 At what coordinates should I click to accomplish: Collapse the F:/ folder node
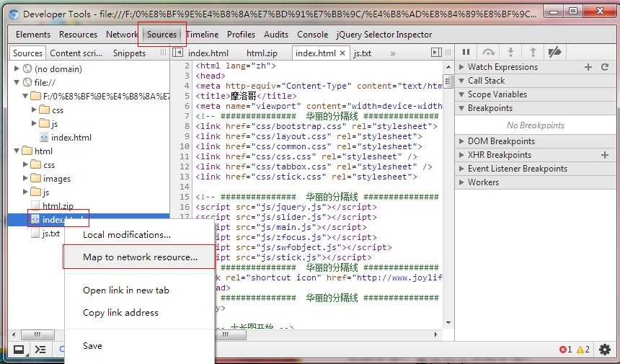coord(25,96)
